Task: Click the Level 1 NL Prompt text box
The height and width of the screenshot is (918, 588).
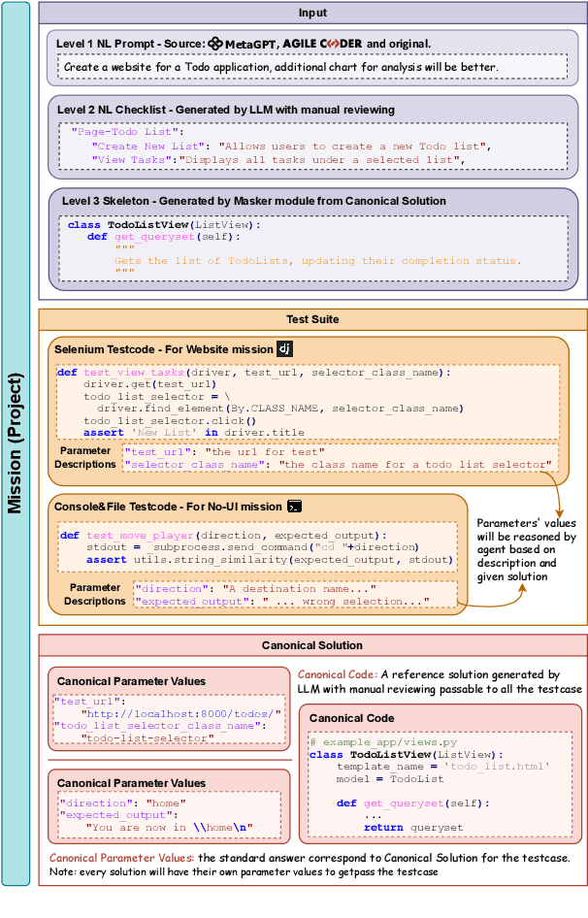Action: point(311,67)
